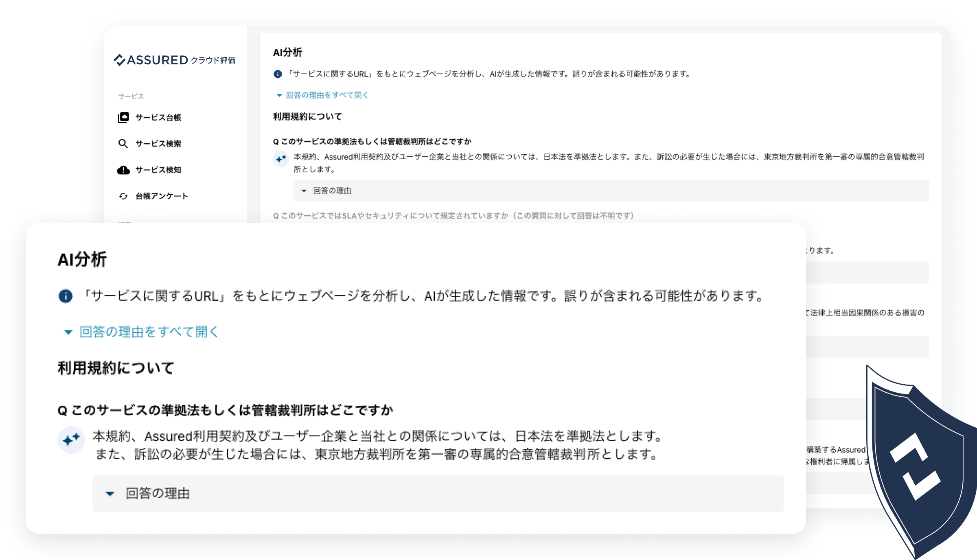Expand 回答の理由 in the foreground card
The image size is (977, 560).
click(158, 494)
